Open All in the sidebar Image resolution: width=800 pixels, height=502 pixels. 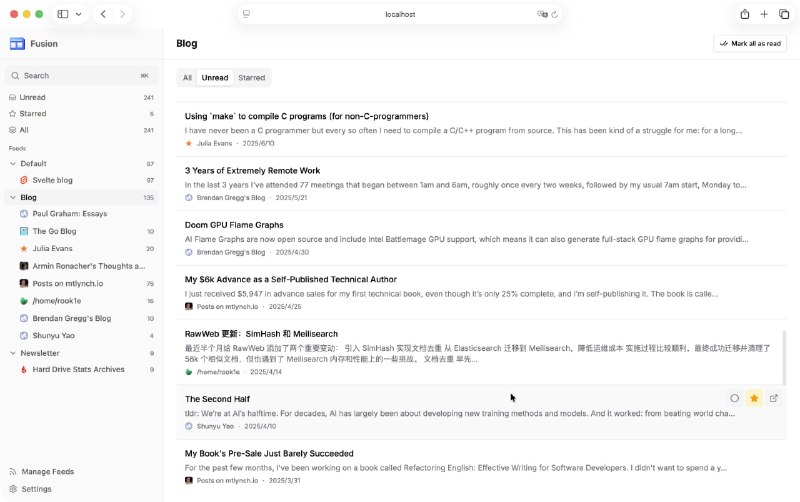pos(82,130)
